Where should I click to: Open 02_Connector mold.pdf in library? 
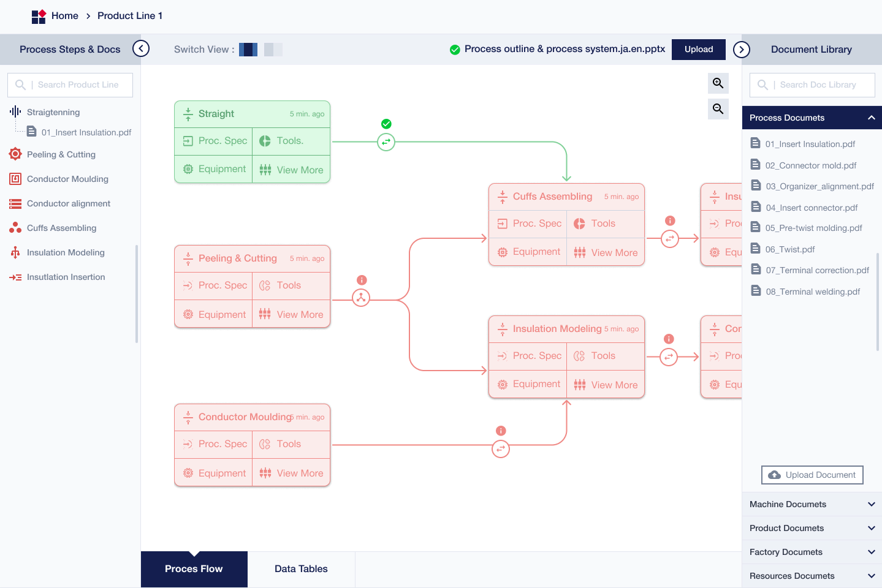tap(804, 165)
